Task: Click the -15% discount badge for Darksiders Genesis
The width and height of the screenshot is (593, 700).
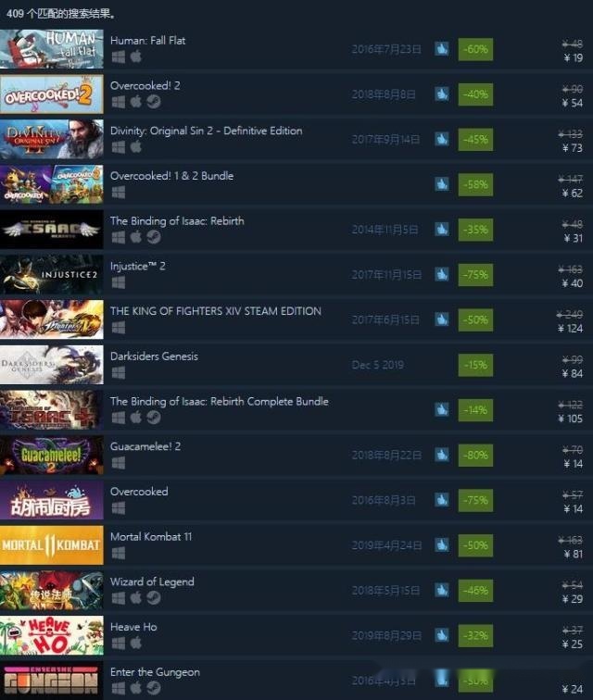Action: pos(475,365)
